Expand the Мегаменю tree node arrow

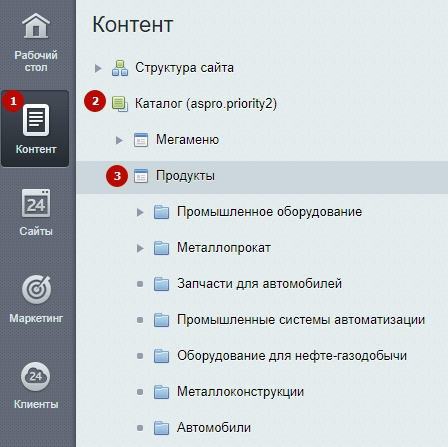119,140
